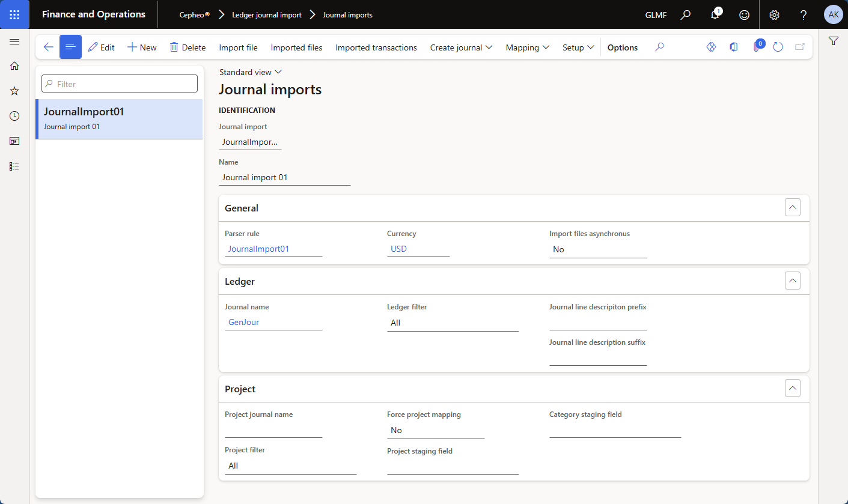Collapse the Ledger section

tap(792, 281)
